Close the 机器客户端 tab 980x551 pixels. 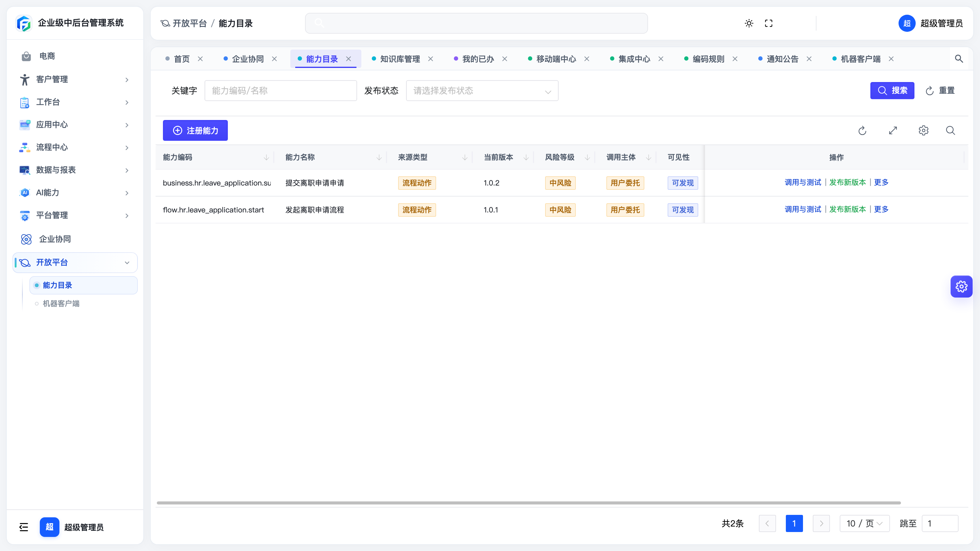891,58
